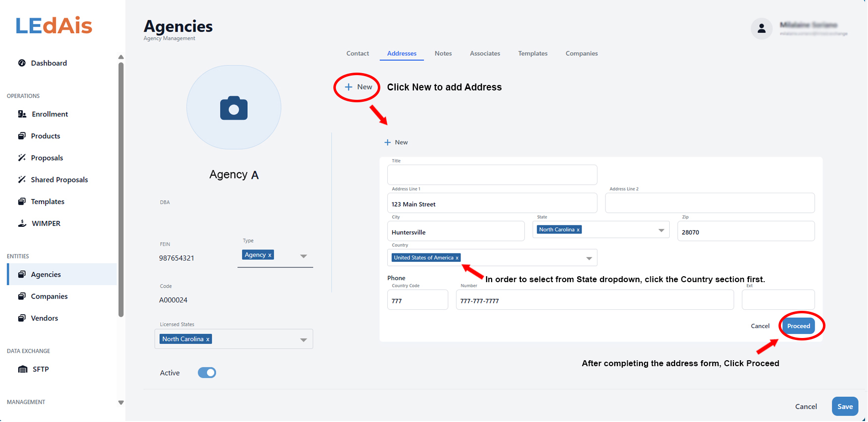Click the City field with Huntersville

click(456, 231)
